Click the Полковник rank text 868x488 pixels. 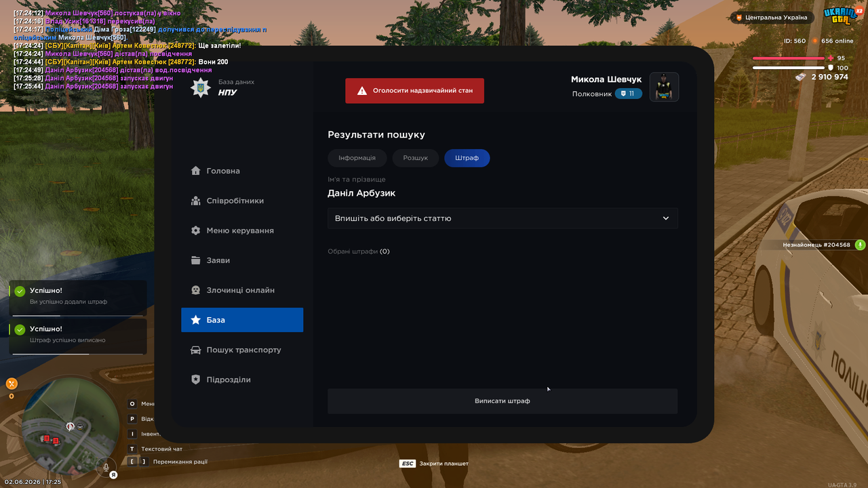[592, 94]
